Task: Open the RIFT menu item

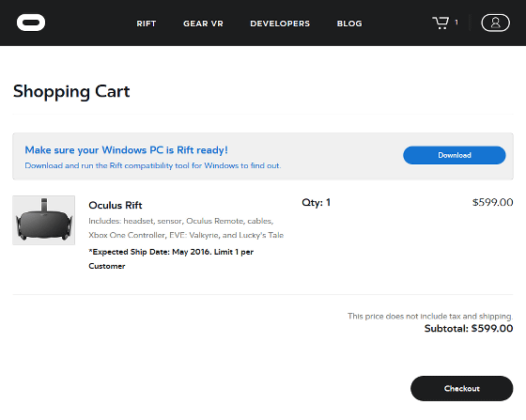Action: pos(147,23)
